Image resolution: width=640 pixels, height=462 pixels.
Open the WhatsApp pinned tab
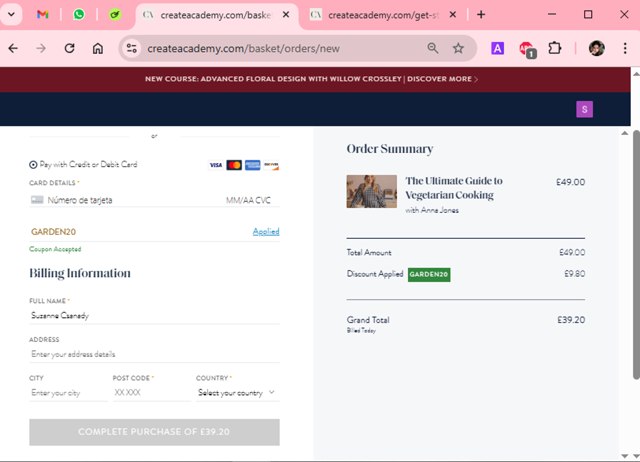79,15
